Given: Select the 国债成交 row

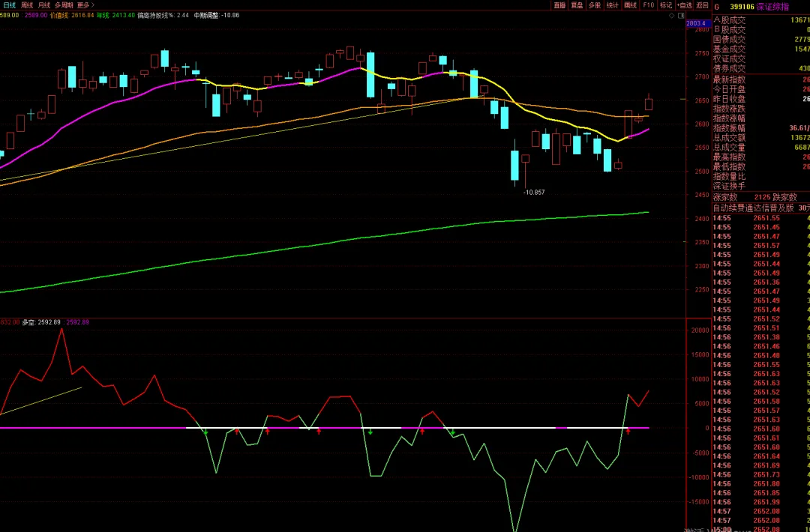Looking at the screenshot, I should [x=761, y=40].
